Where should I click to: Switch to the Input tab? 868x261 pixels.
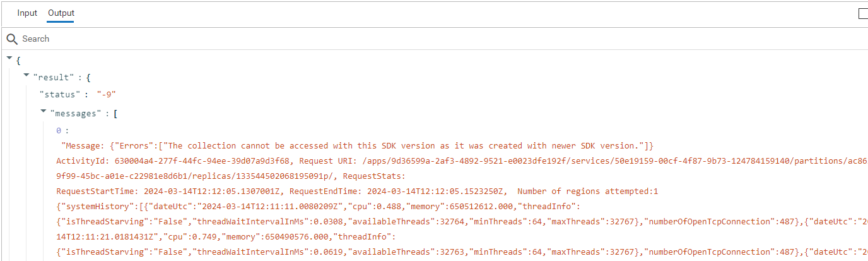pos(27,13)
